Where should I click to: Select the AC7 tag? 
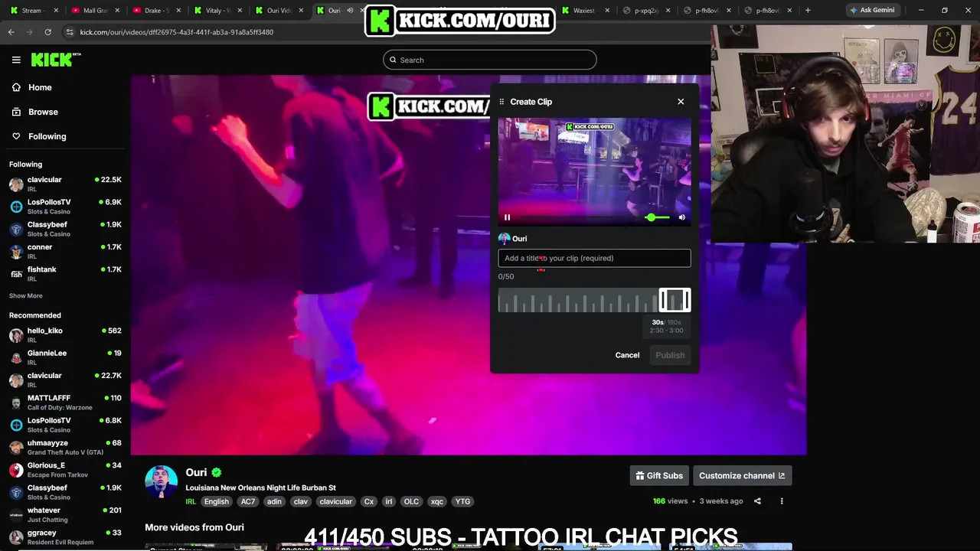pos(248,501)
